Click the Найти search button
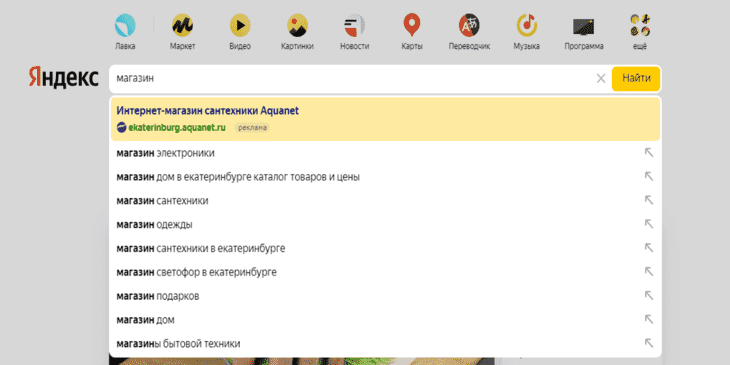 click(x=636, y=79)
